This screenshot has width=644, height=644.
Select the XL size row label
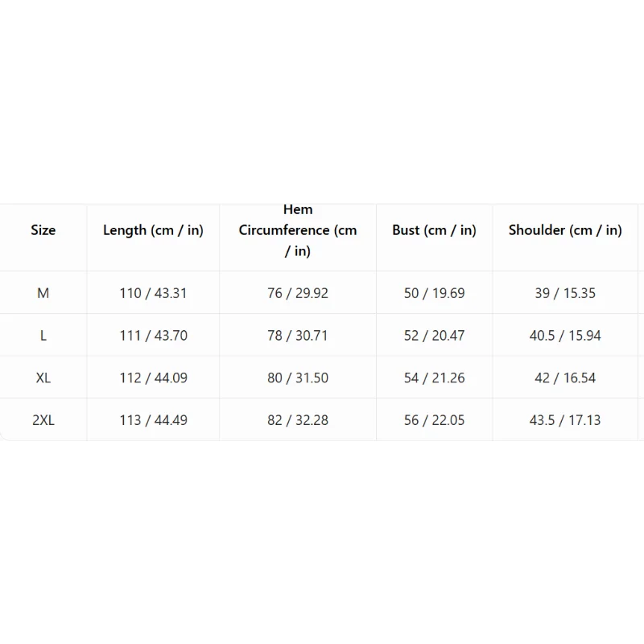point(43,378)
